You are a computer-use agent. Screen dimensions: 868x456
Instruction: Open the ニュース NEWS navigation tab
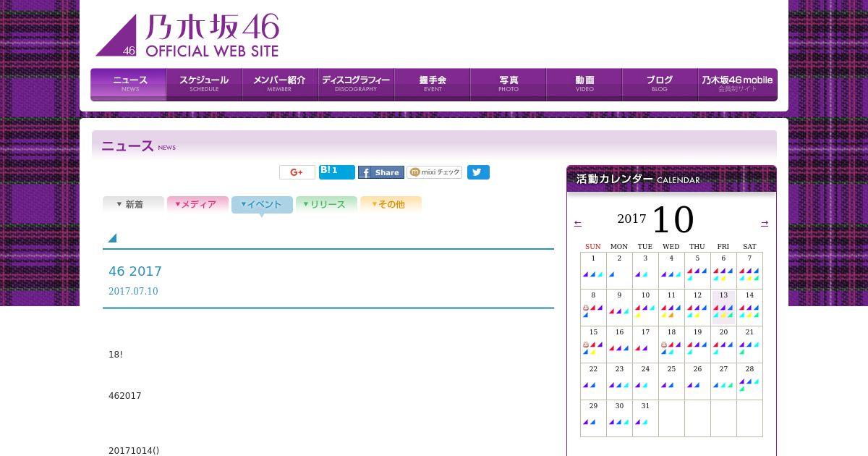point(129,84)
